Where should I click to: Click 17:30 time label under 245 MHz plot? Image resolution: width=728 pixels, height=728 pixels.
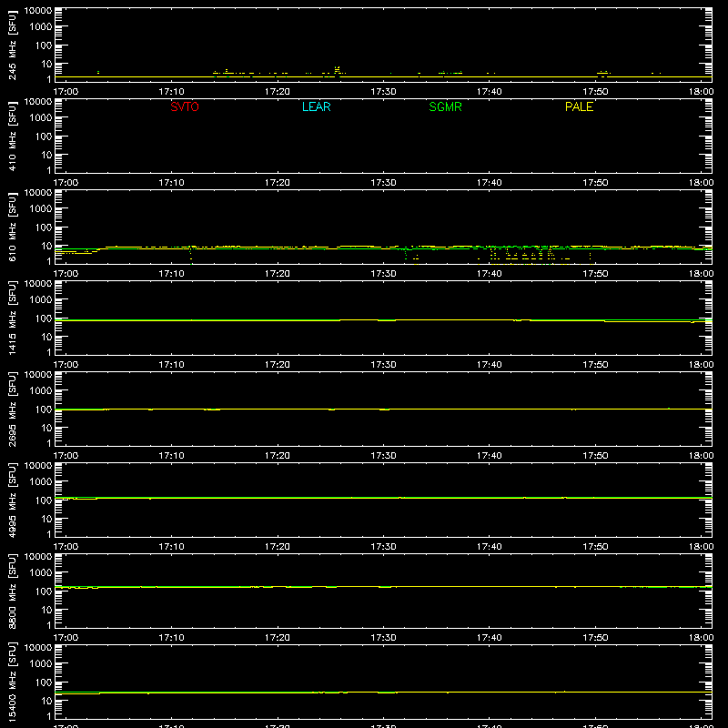[383, 92]
